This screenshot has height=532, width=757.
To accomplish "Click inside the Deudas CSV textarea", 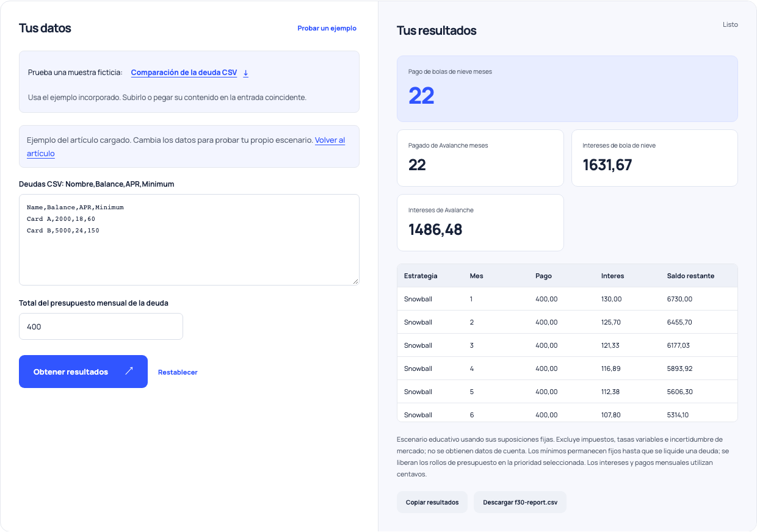I will coord(189,240).
